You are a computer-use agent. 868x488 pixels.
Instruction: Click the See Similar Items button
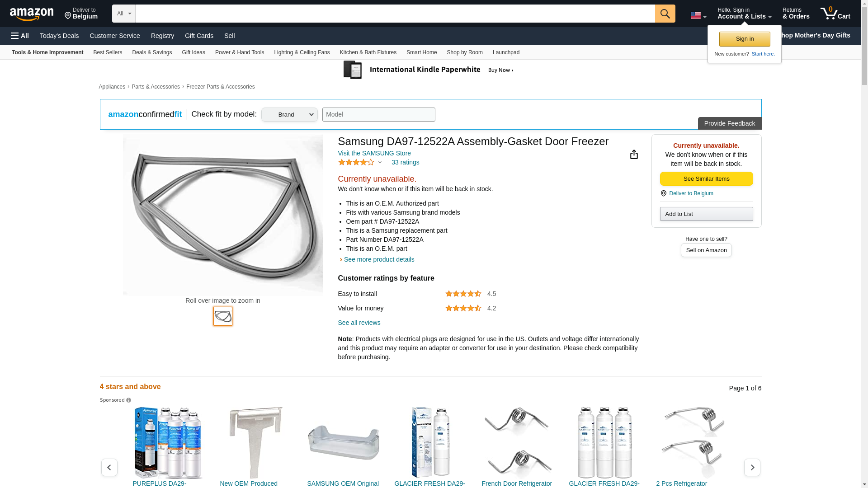(x=706, y=179)
